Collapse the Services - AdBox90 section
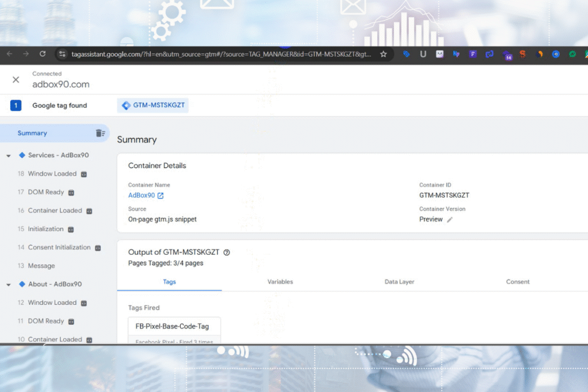The height and width of the screenshot is (392, 588). point(8,155)
